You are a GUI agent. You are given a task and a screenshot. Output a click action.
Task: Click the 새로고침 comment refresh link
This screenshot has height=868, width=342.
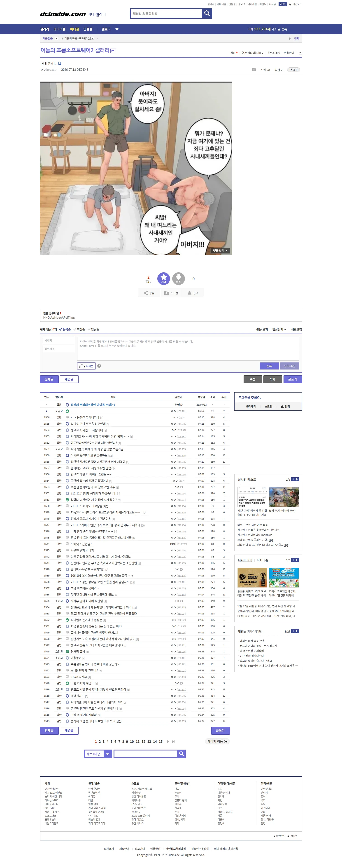coord(297,329)
